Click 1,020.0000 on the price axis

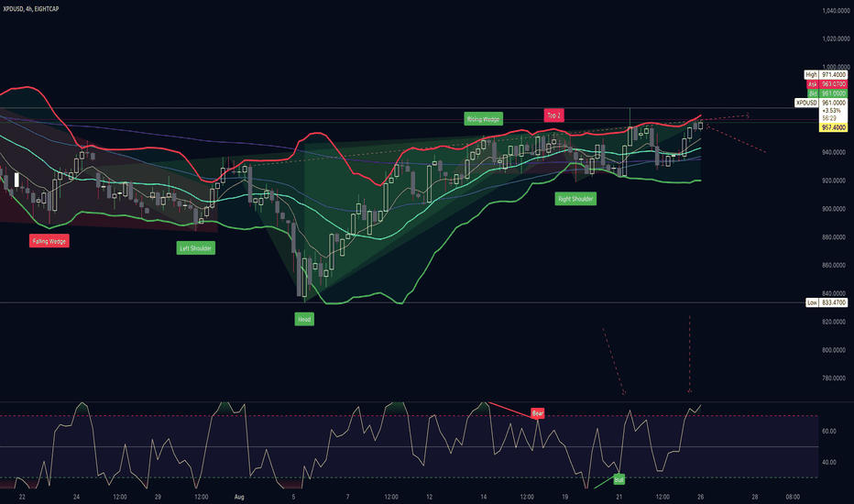coord(836,39)
